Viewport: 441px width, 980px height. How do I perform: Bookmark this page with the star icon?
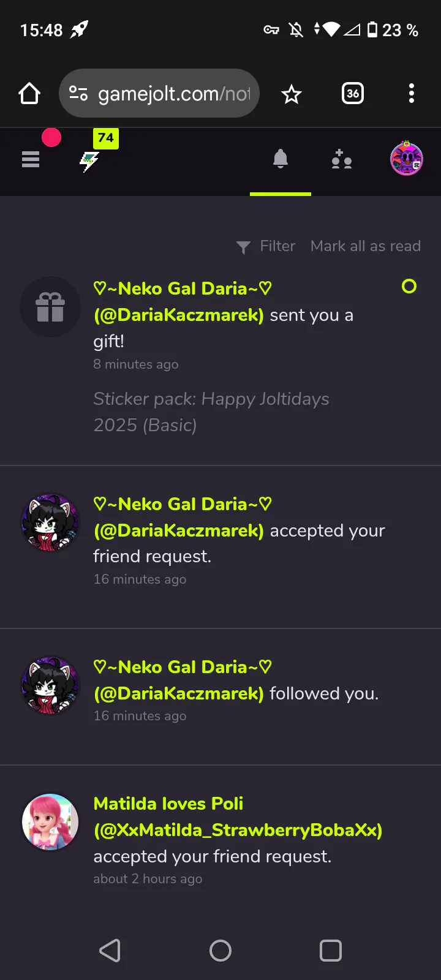[x=292, y=94]
